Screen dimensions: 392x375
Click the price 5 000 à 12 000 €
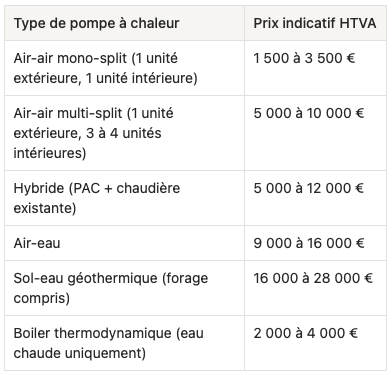tap(308, 188)
